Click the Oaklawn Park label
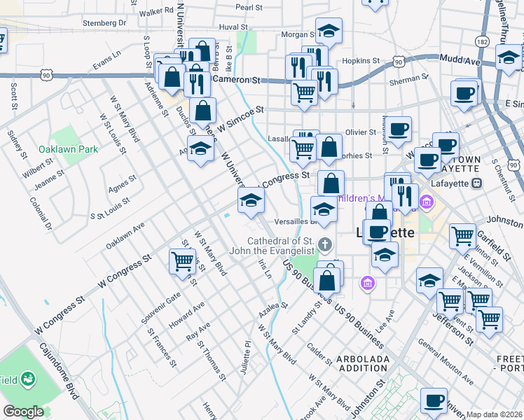This screenshot has width=524, height=420. (x=69, y=149)
